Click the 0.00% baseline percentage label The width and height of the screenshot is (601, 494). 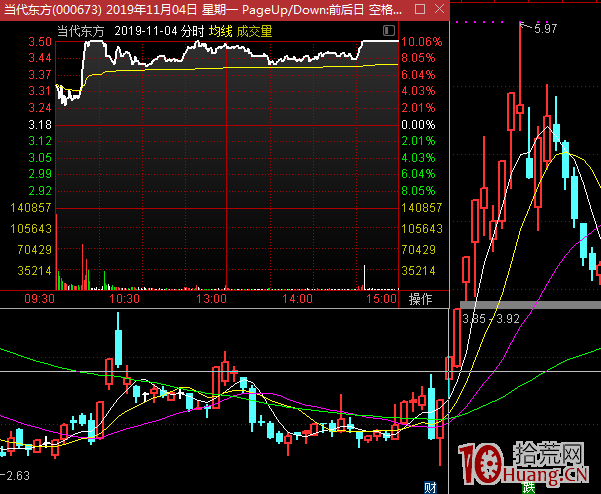pyautogui.click(x=418, y=125)
